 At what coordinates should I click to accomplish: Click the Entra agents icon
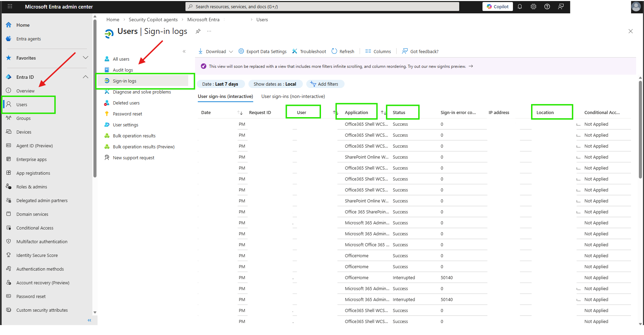[x=9, y=39]
